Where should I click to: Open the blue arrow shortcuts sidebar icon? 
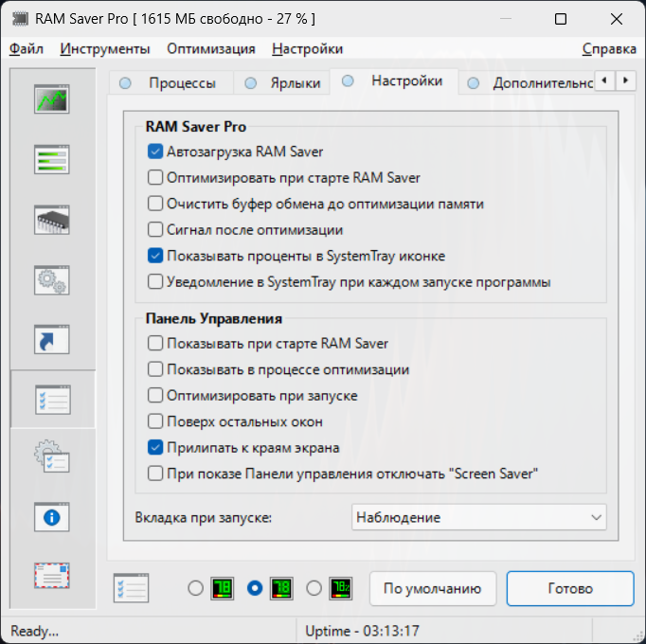(52, 339)
